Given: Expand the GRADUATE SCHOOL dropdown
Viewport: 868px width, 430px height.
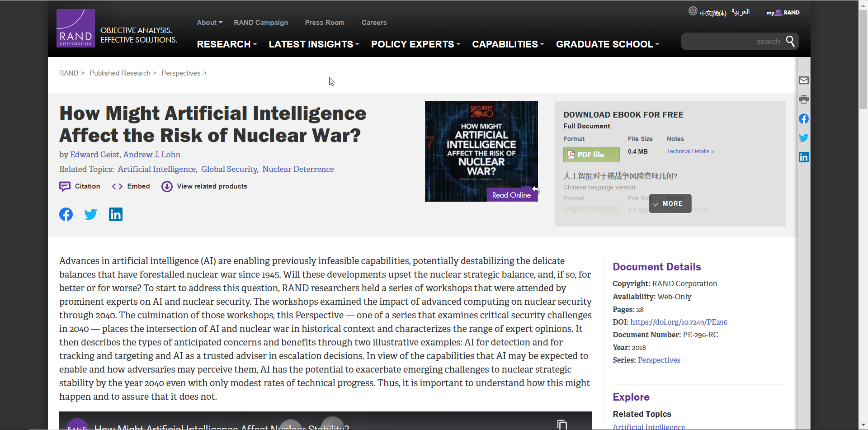Looking at the screenshot, I should point(607,44).
